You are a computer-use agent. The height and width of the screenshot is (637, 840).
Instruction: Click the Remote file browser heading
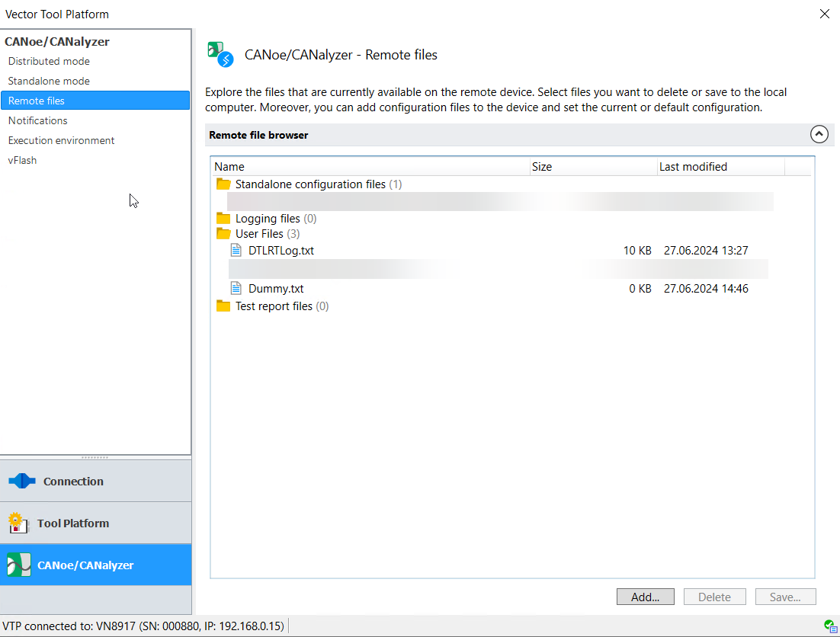coord(258,135)
